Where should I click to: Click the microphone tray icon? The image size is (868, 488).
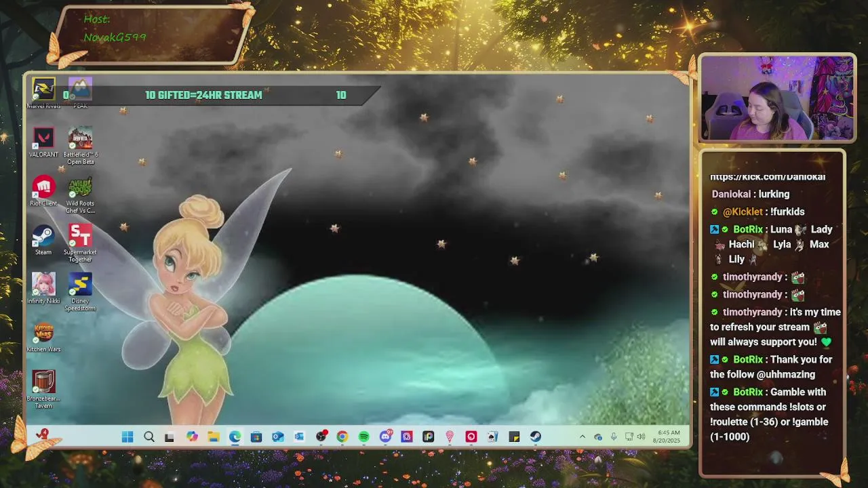[x=613, y=437]
